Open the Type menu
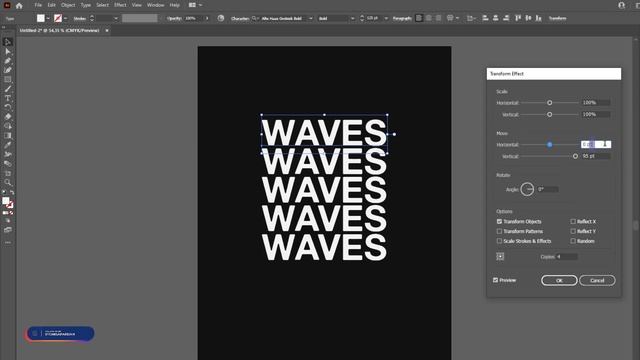Viewport: 640px width, 360px height. pyautogui.click(x=86, y=5)
